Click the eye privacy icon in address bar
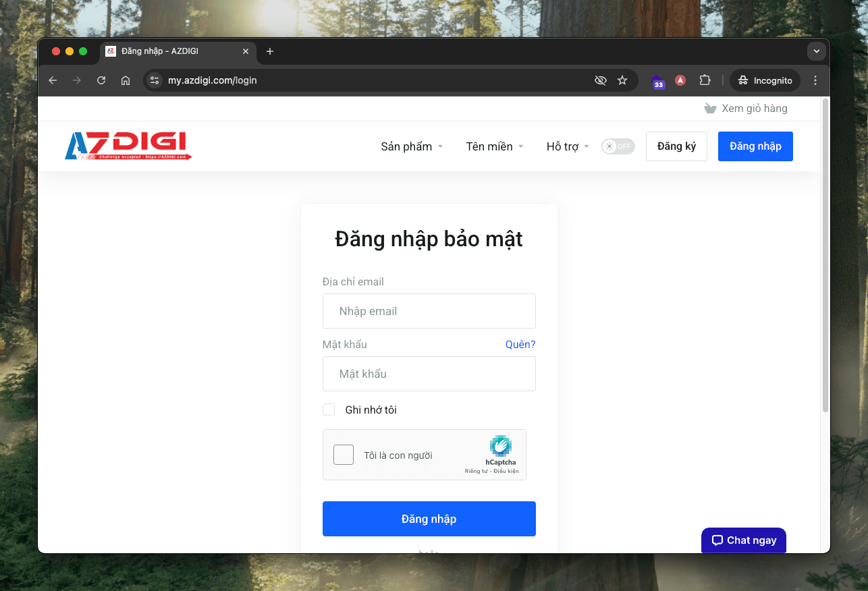This screenshot has width=868, height=591. pos(600,80)
